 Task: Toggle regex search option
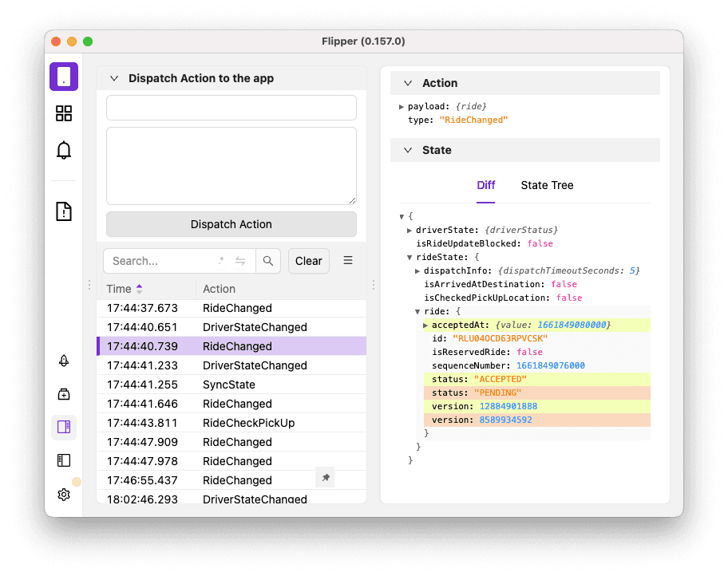point(221,261)
